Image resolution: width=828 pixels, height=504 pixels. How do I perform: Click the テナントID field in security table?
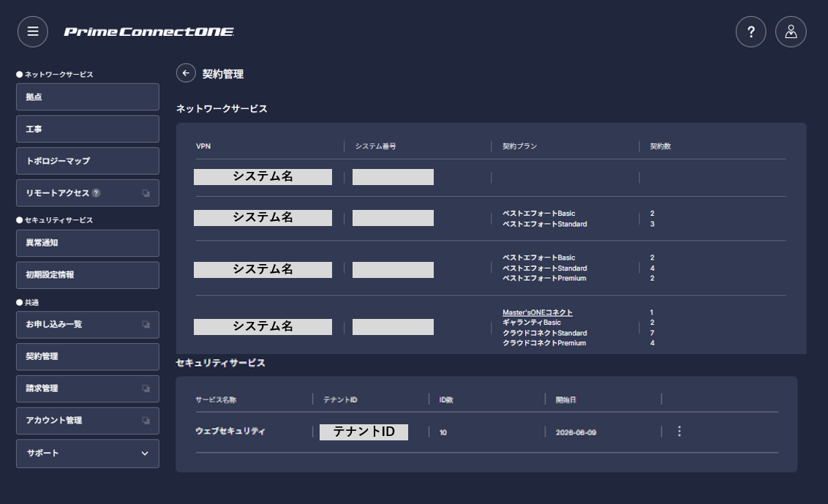coord(364,432)
